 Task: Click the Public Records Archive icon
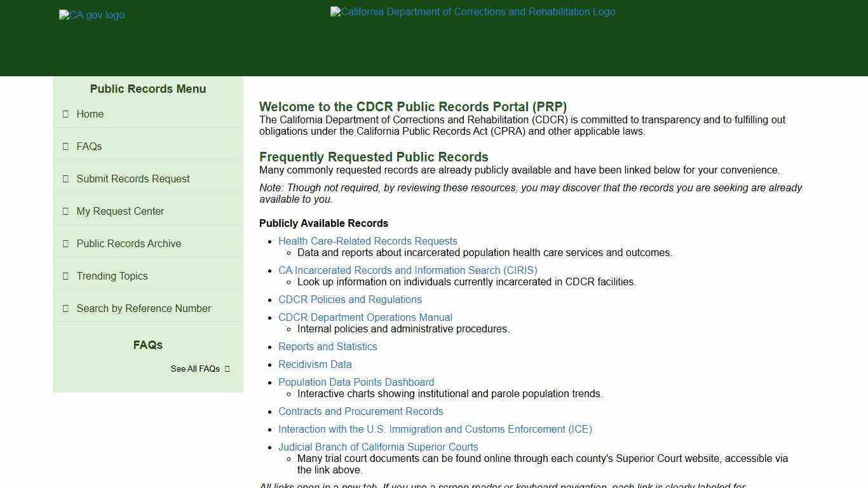coord(66,243)
